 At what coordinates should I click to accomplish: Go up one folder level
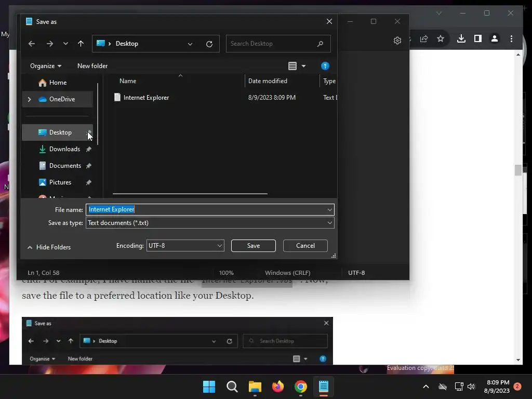coord(81,44)
